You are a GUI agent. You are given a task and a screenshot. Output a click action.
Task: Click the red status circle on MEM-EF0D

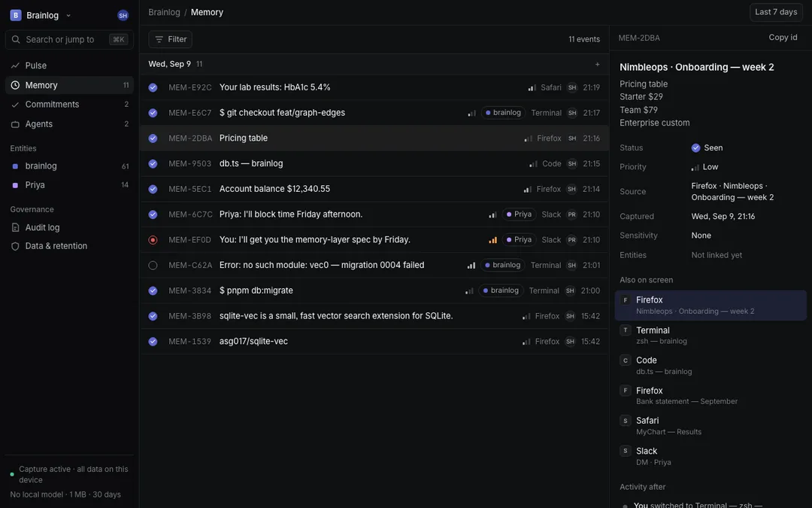[153, 240]
